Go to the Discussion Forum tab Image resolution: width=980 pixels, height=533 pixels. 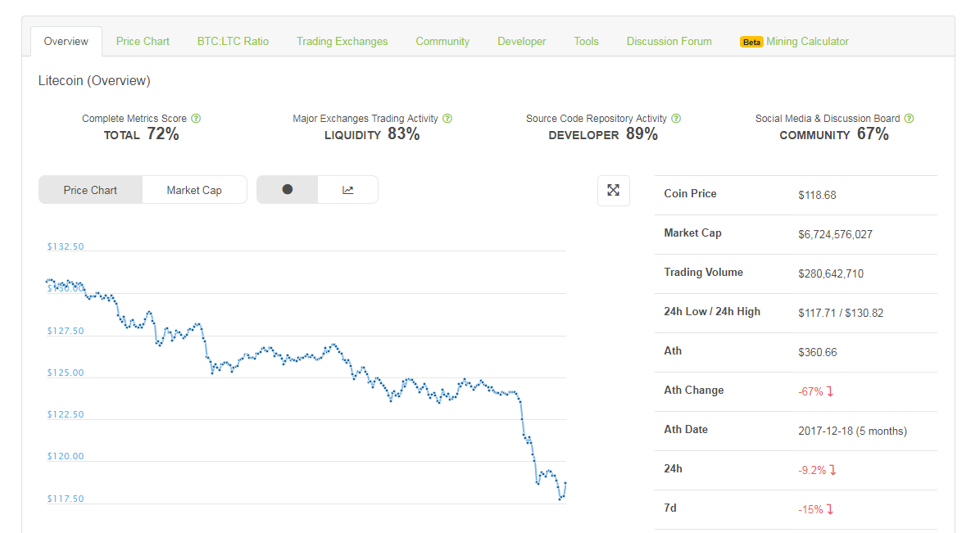pos(669,41)
